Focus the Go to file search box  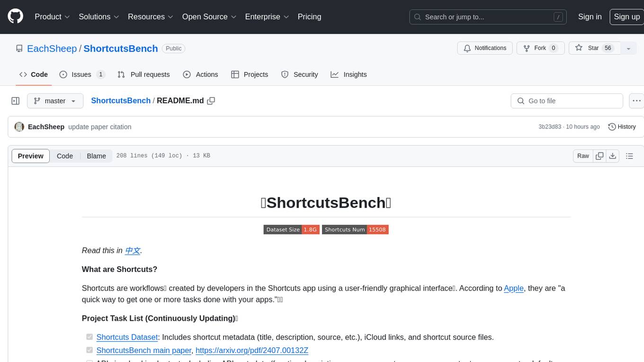567,101
